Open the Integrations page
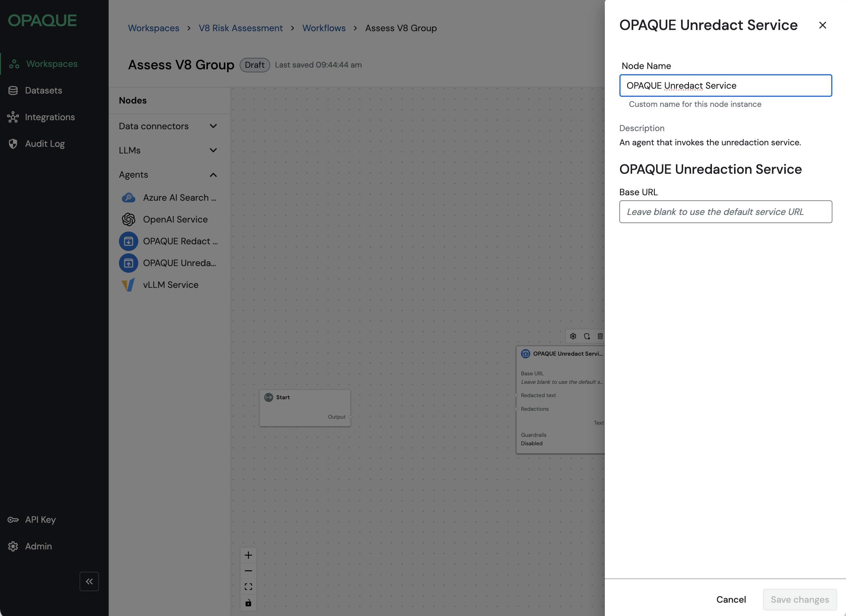 50,117
